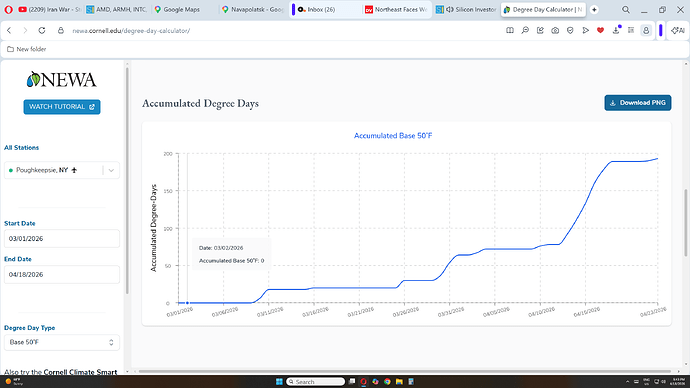Image resolution: width=690 pixels, height=388 pixels.
Task: Open the share/edit page icon
Action: point(540,30)
